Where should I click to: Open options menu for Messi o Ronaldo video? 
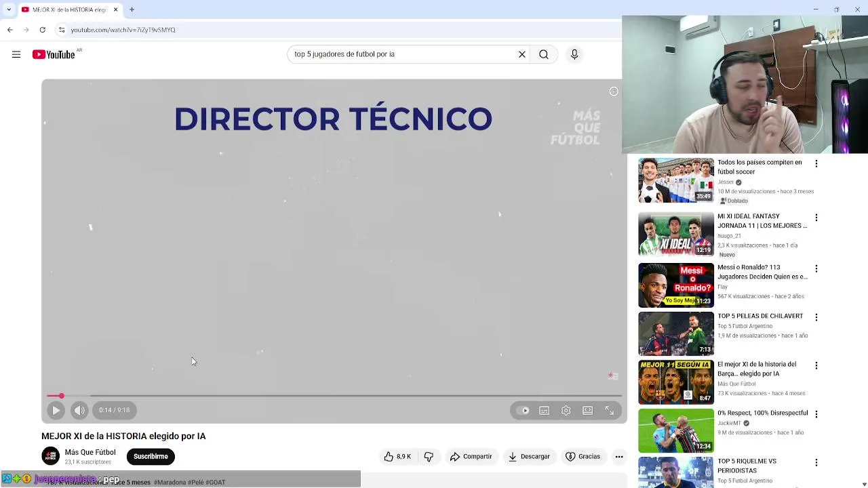click(816, 268)
